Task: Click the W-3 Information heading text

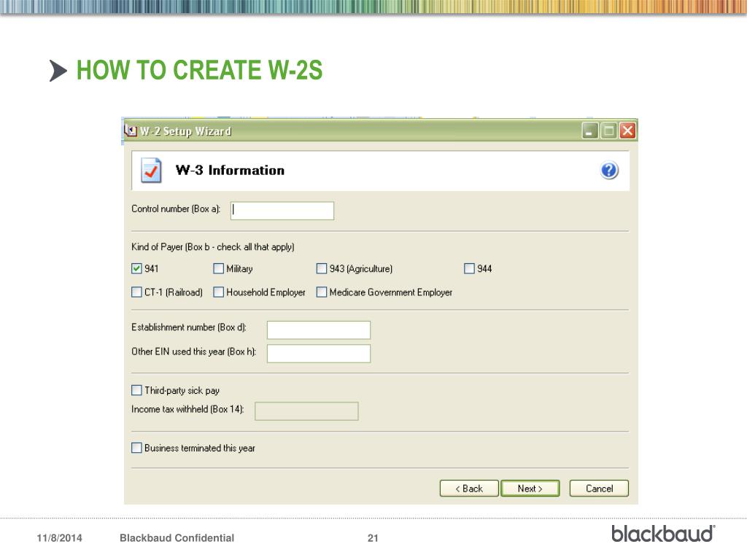Action: [x=230, y=170]
